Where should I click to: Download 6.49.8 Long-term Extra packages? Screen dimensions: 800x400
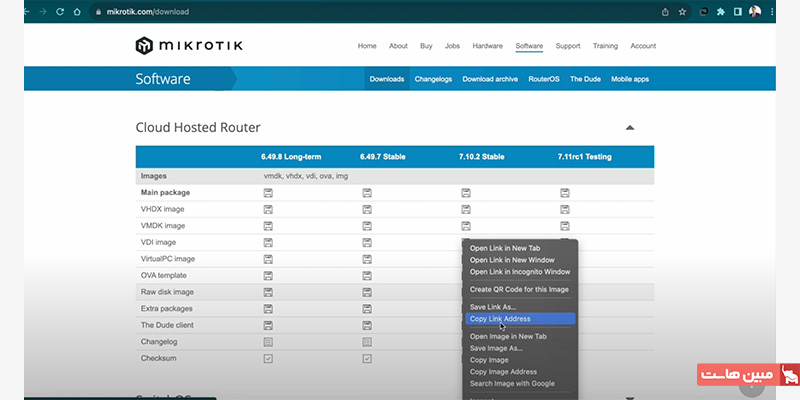[x=268, y=309]
